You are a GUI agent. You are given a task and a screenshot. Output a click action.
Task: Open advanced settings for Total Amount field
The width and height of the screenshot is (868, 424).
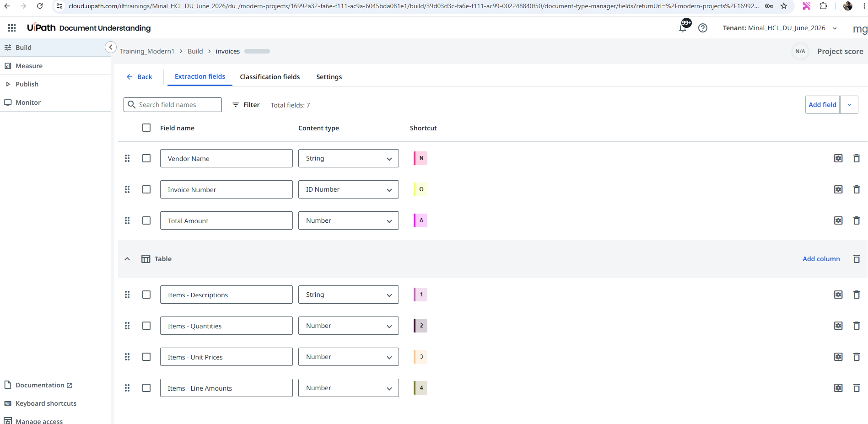(838, 220)
